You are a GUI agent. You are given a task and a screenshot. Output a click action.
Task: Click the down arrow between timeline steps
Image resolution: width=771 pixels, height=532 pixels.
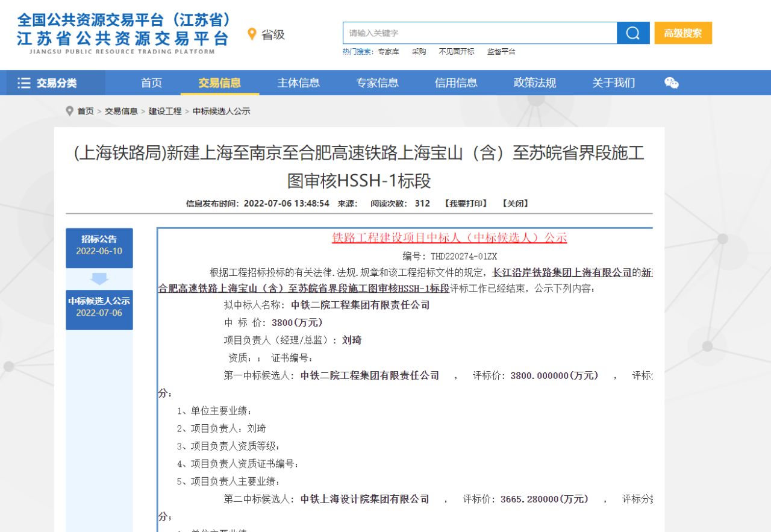click(99, 279)
